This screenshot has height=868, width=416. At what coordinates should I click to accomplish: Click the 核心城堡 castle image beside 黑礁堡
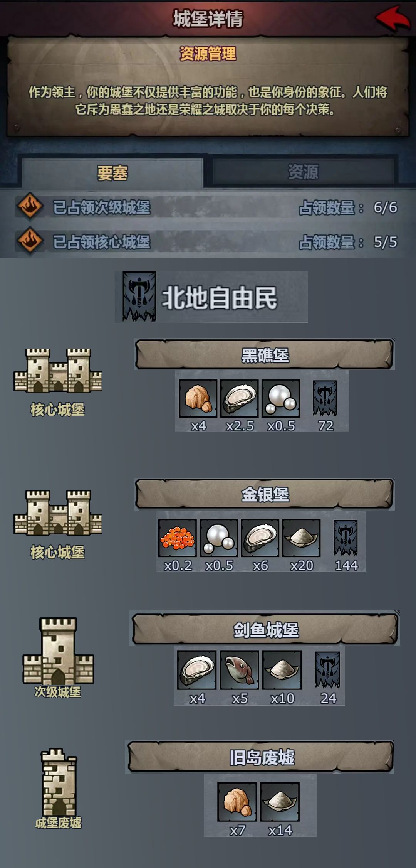58,371
